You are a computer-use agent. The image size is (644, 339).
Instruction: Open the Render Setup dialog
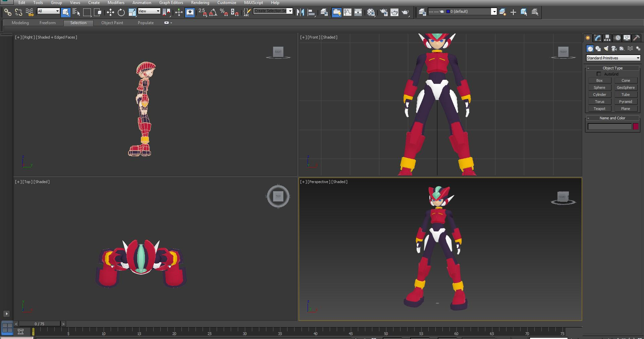coord(384,12)
